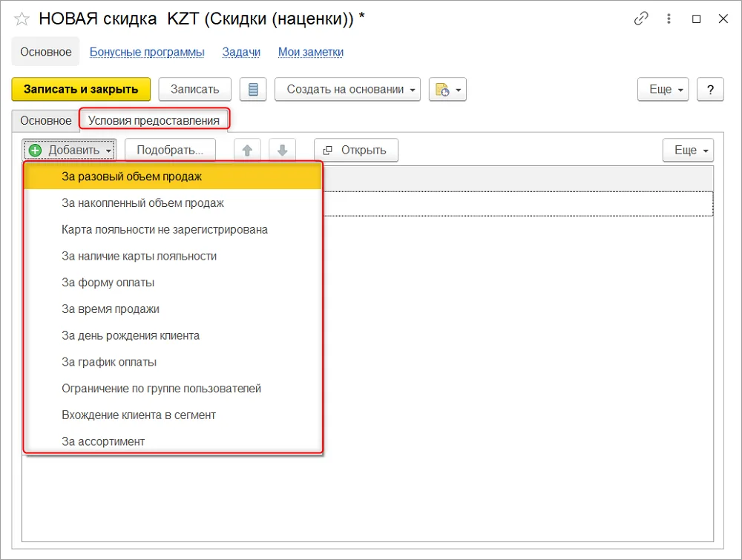Pick the За ассортимент condition

(173, 441)
